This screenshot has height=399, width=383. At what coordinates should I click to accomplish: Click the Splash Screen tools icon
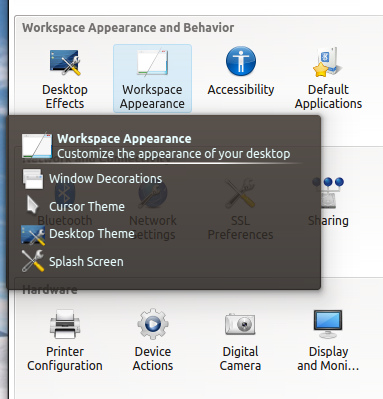33,261
